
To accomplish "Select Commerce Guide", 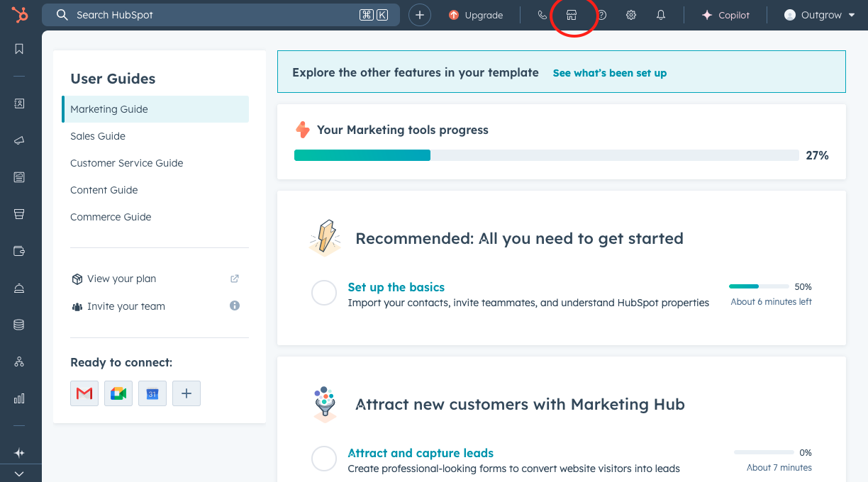I will 111,217.
